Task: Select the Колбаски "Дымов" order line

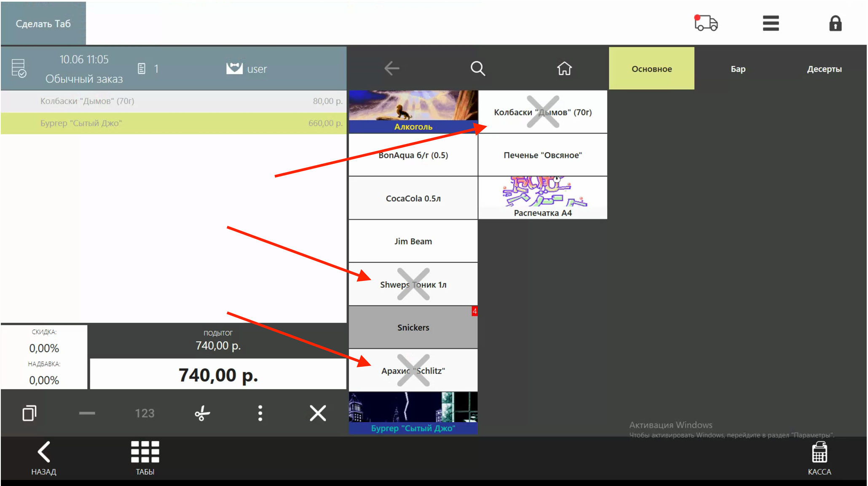Action: (174, 101)
